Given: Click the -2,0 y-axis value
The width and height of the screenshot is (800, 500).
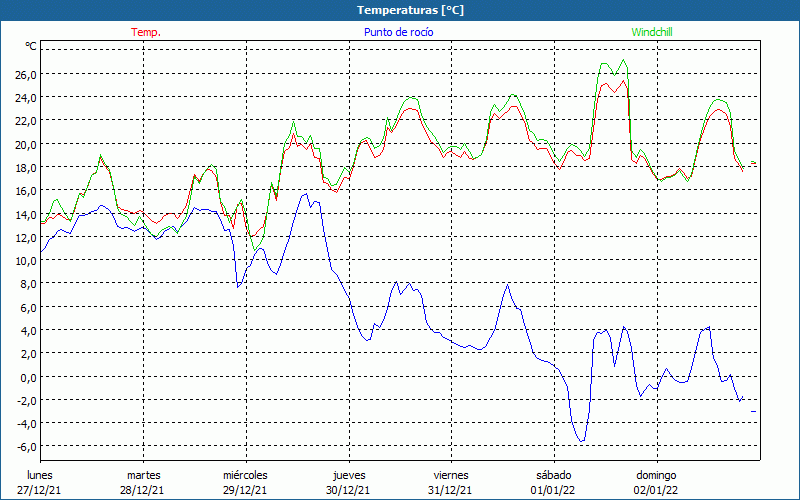Looking at the screenshot, I should point(26,401).
